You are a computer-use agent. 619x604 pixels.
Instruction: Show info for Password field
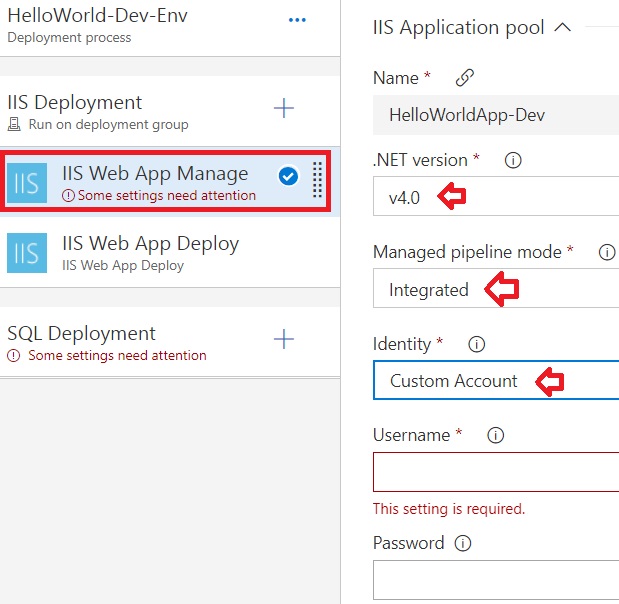(463, 543)
